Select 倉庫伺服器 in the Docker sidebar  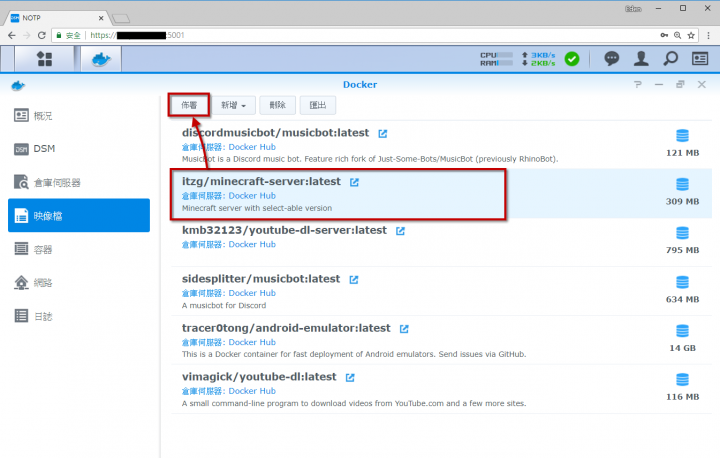click(x=79, y=182)
